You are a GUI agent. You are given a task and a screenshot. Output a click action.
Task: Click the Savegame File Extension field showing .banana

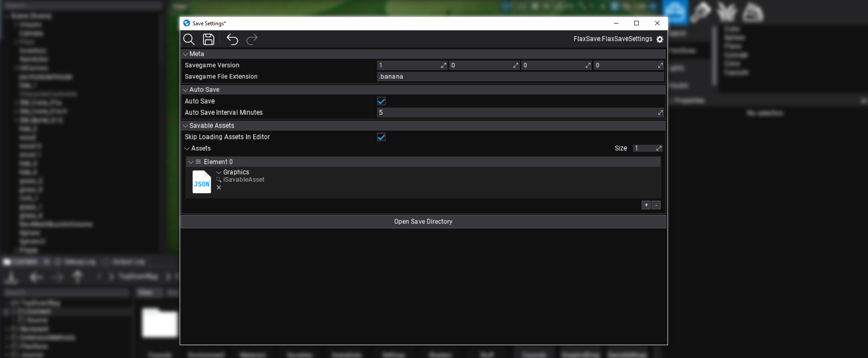(520, 77)
